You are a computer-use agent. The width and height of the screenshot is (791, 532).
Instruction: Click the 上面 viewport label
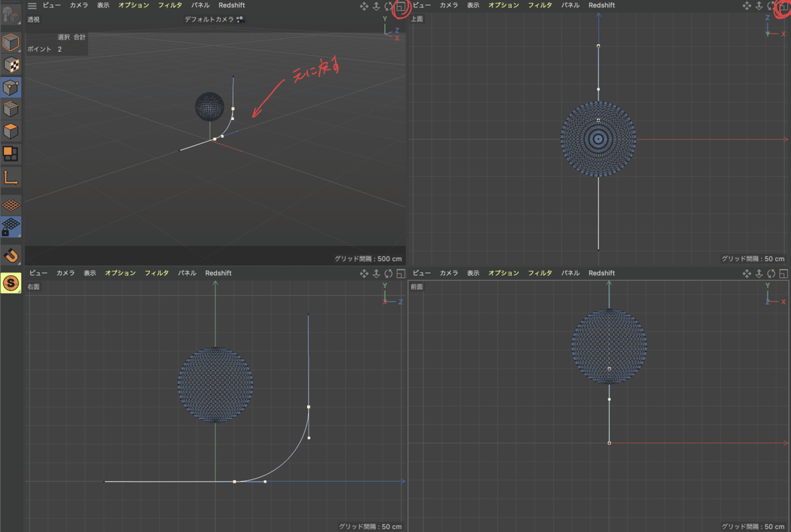click(x=417, y=19)
